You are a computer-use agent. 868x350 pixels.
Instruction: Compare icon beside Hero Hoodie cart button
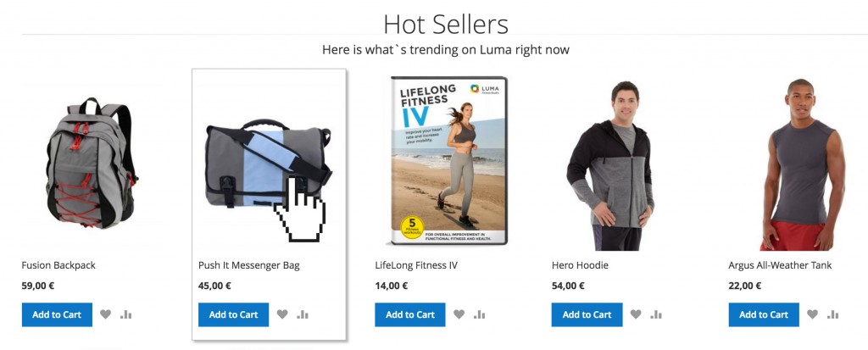656,314
